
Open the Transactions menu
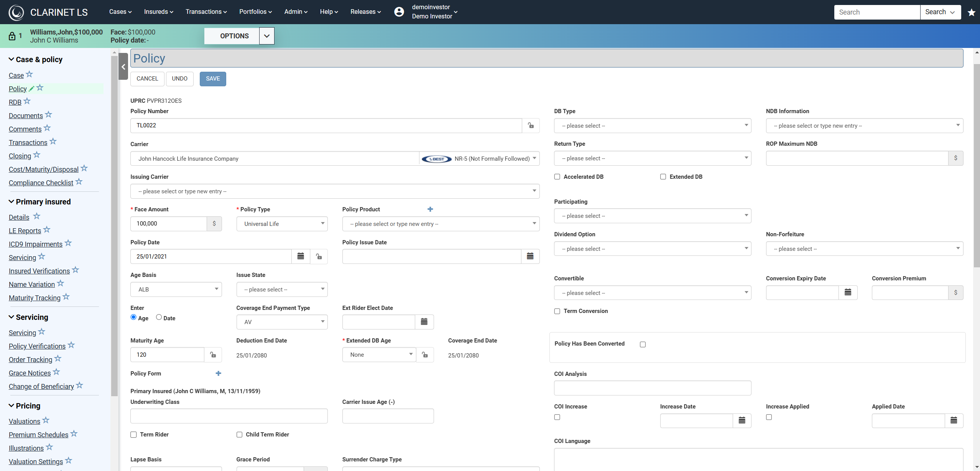pos(206,12)
